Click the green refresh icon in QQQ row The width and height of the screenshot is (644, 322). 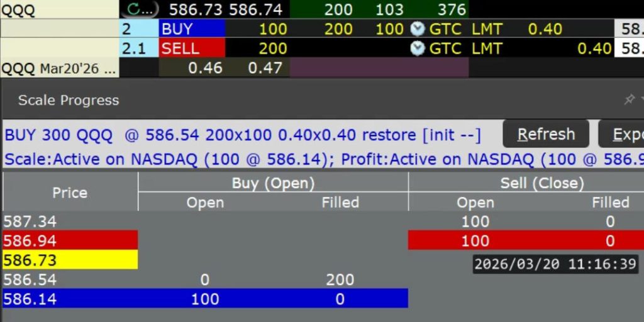pos(134,9)
